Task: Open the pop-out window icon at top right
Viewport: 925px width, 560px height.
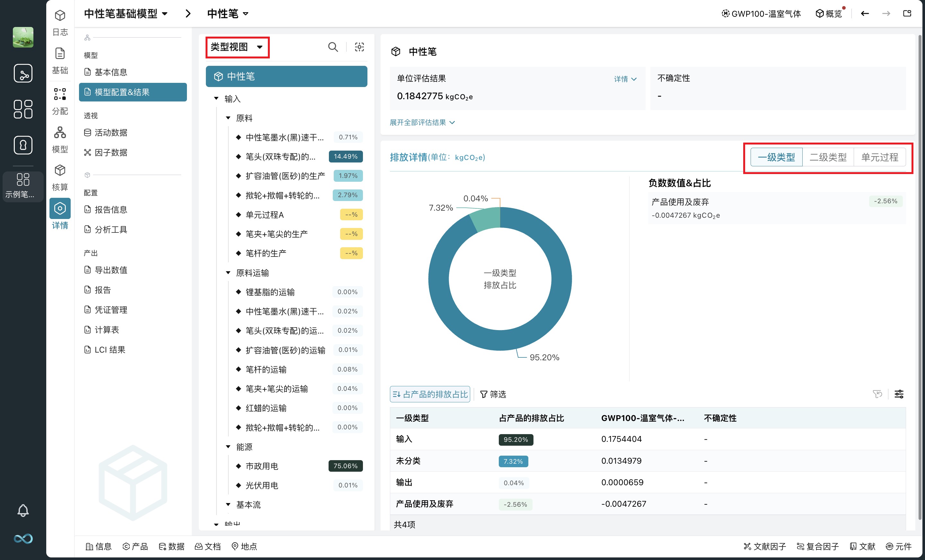Action: click(x=907, y=14)
